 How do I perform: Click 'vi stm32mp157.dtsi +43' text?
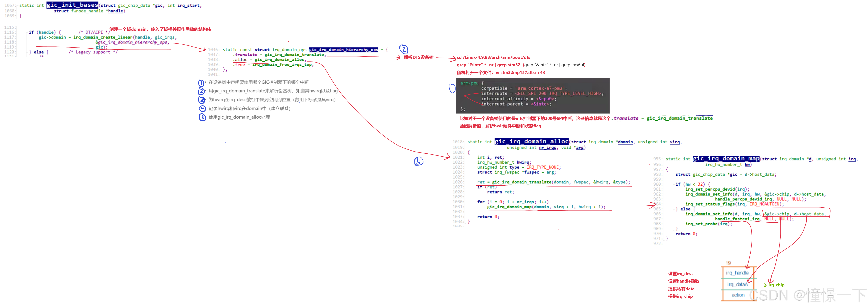pyautogui.click(x=520, y=72)
